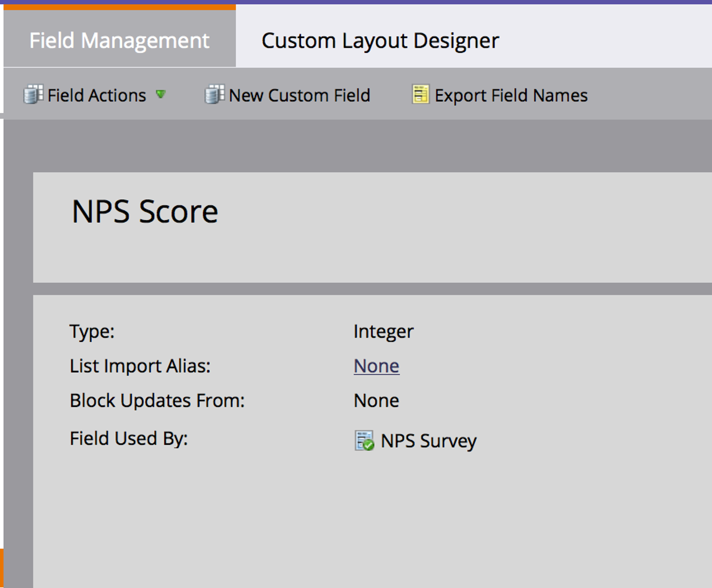Click the Field Used By: label
Screen dimensions: 712x588
pyautogui.click(x=129, y=439)
